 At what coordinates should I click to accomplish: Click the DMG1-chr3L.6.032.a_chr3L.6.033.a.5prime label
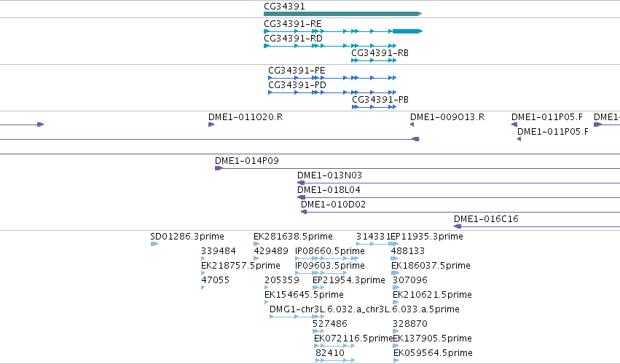click(364, 309)
